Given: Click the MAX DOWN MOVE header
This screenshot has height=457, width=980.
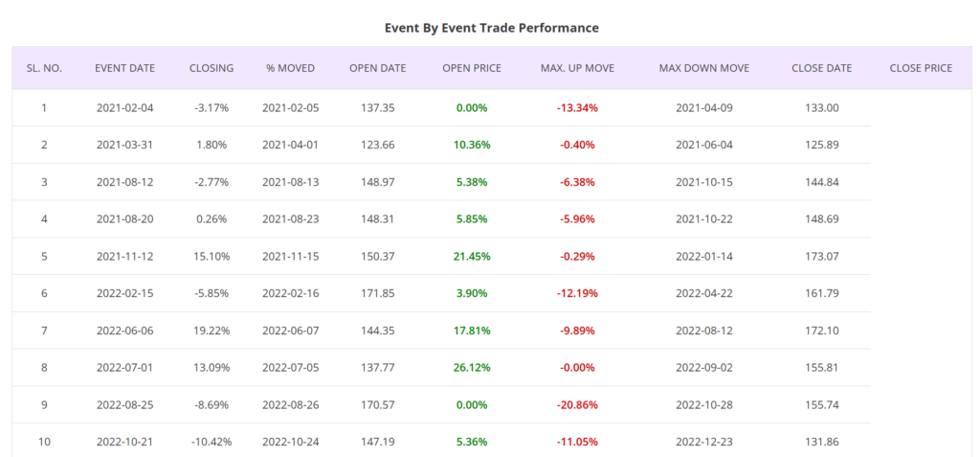Looking at the screenshot, I should 704,68.
